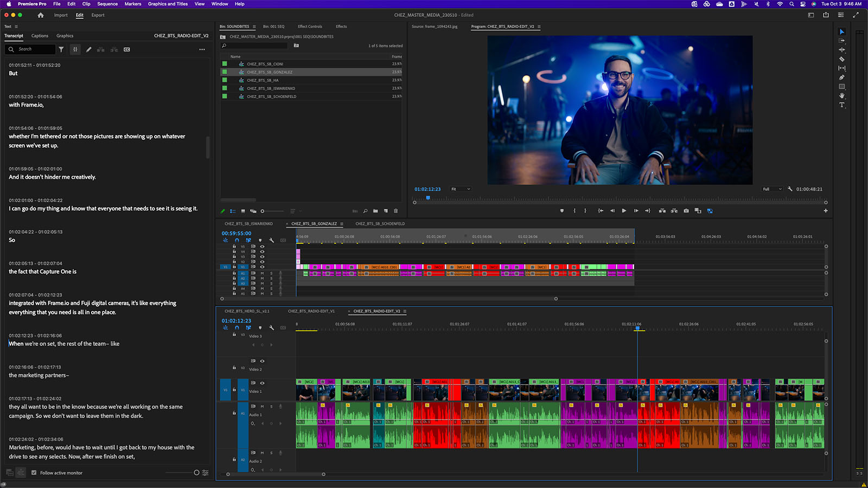Click Add Marker in Program monitor transport
The height and width of the screenshot is (488, 868).
pos(562,211)
